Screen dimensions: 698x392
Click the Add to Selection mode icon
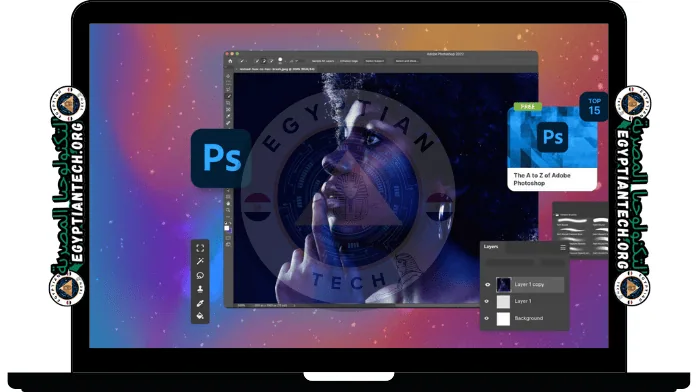pyautogui.click(x=264, y=61)
